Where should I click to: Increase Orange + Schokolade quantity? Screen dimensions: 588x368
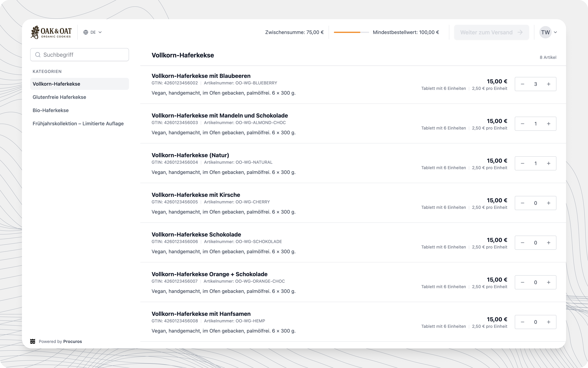548,282
